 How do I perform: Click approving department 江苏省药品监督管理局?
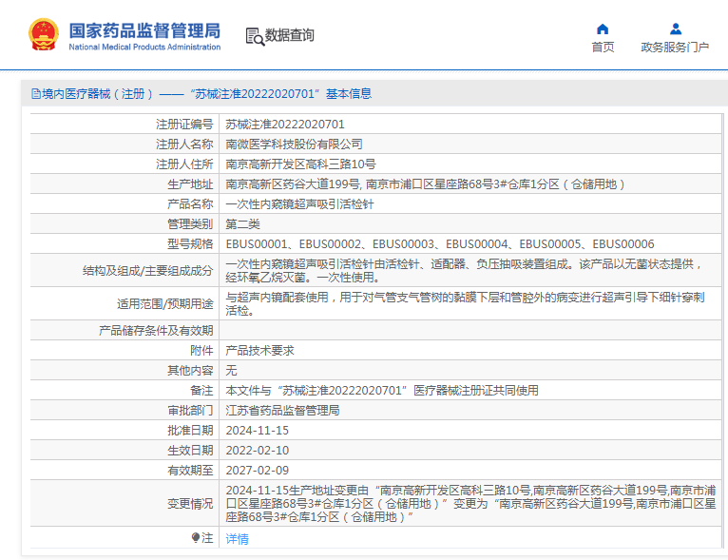coord(282,411)
